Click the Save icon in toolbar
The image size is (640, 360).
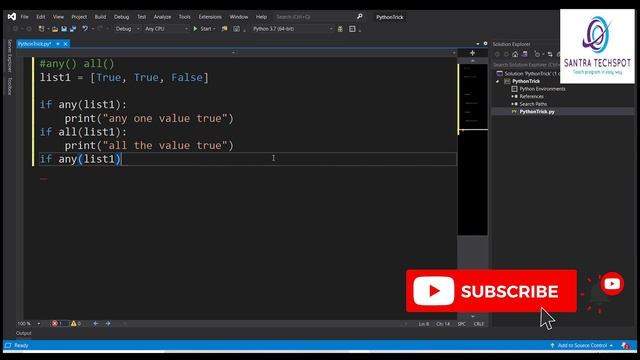[x=64, y=29]
